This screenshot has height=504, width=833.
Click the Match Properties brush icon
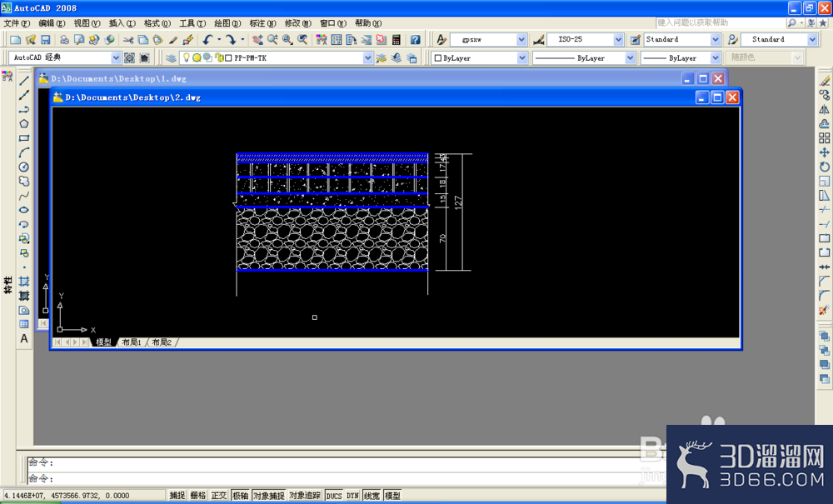coord(173,40)
